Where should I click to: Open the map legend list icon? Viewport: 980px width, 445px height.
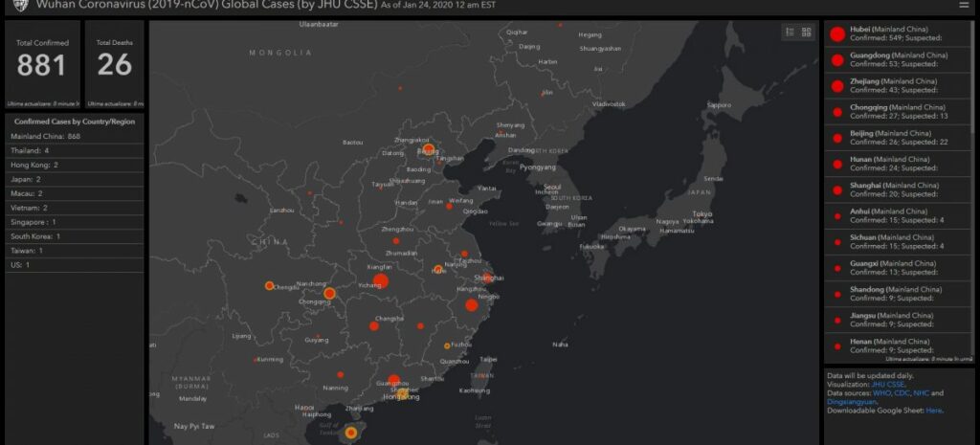[x=790, y=32]
